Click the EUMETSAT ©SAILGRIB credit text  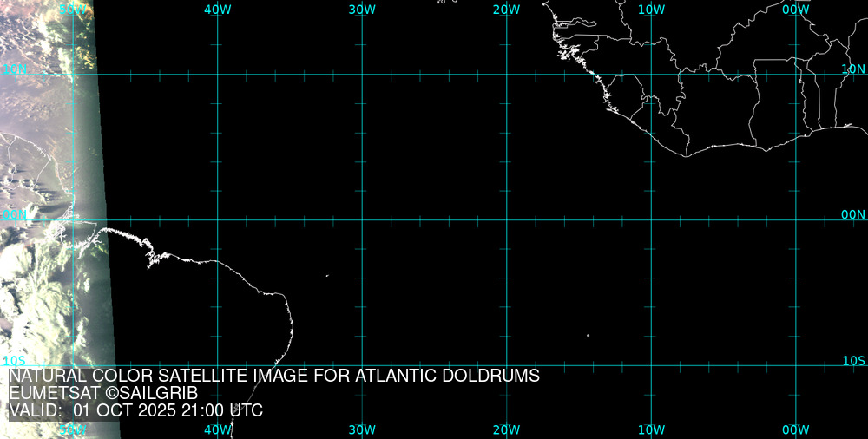[103, 393]
